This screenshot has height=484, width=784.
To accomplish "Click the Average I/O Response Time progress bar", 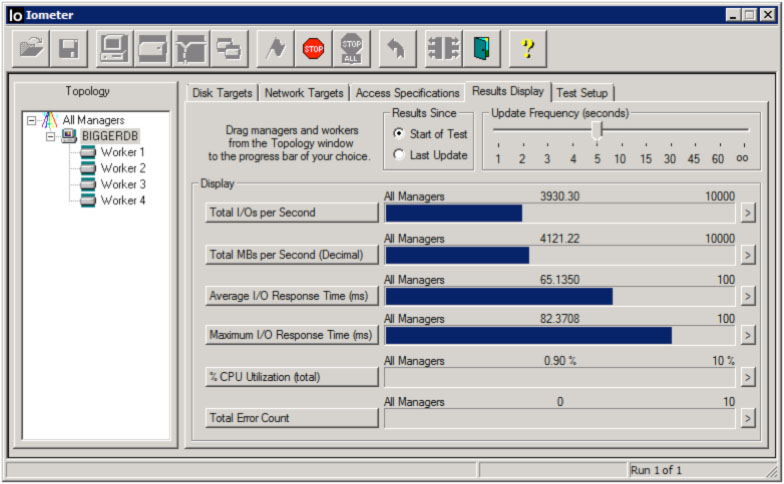I will click(x=560, y=296).
